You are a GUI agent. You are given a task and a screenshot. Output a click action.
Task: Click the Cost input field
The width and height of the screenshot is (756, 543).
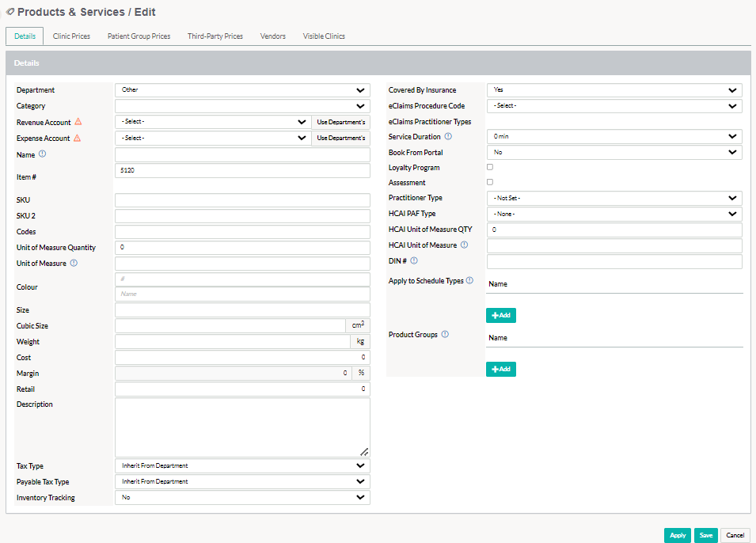242,357
